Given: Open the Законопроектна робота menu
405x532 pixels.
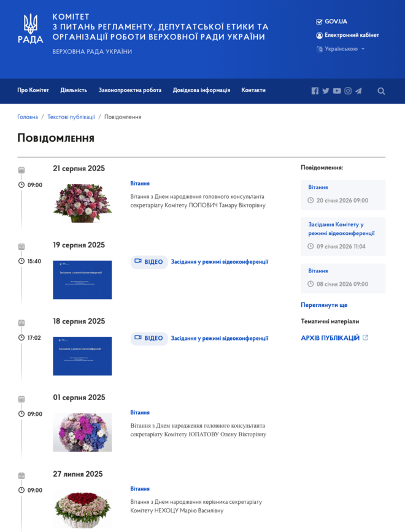Looking at the screenshot, I should pyautogui.click(x=130, y=90).
